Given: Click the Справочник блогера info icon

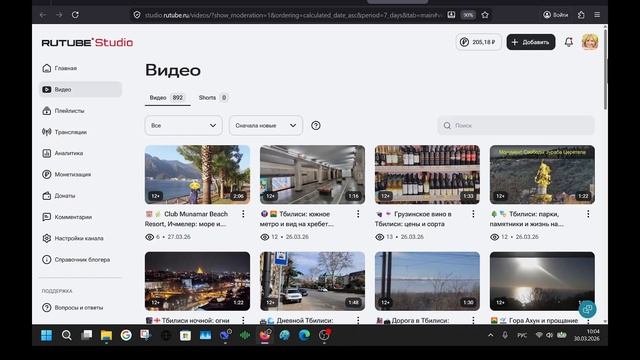Looking at the screenshot, I should [x=47, y=259].
